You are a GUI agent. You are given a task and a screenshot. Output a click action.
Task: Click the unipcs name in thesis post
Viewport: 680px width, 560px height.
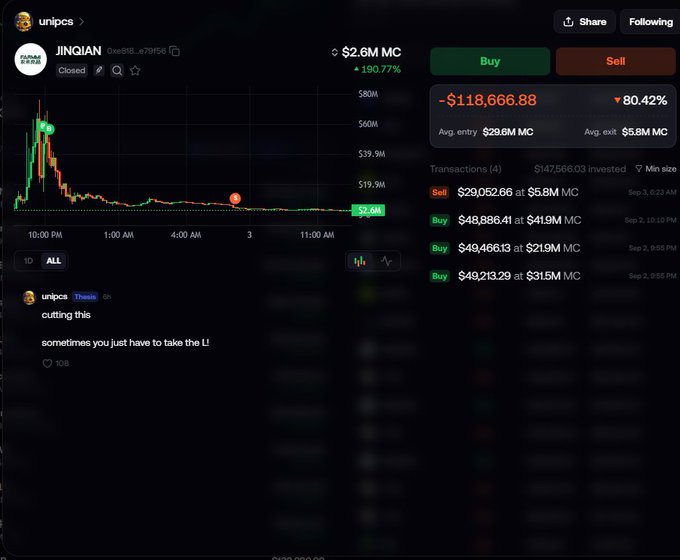(x=54, y=297)
